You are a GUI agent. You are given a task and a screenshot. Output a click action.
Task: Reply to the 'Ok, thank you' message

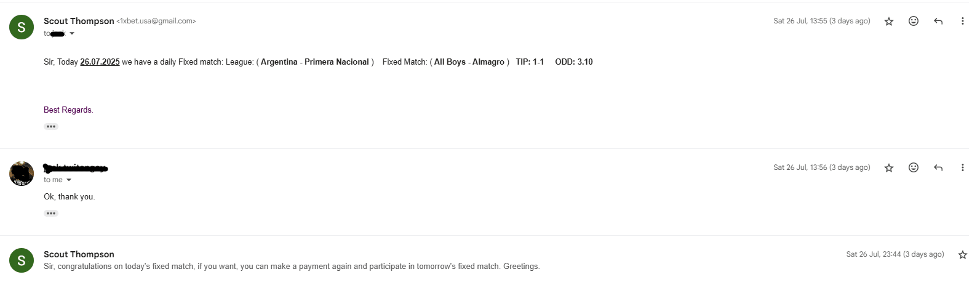[938, 167]
